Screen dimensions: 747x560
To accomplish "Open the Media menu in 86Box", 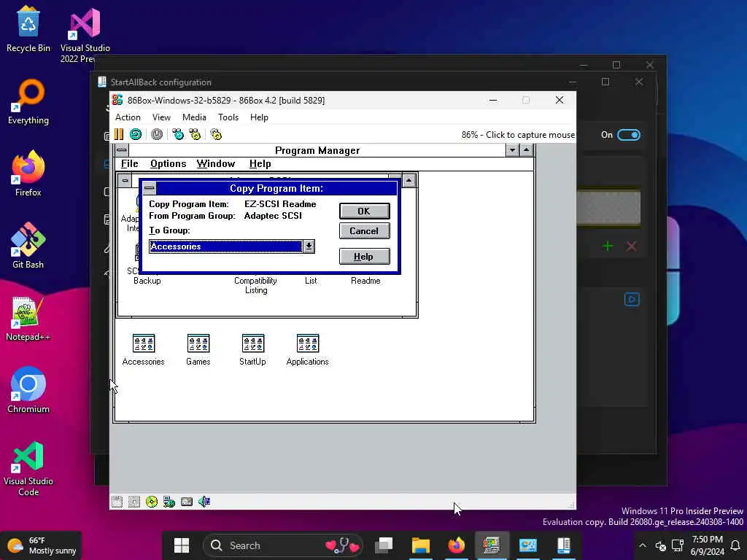I will (194, 117).
